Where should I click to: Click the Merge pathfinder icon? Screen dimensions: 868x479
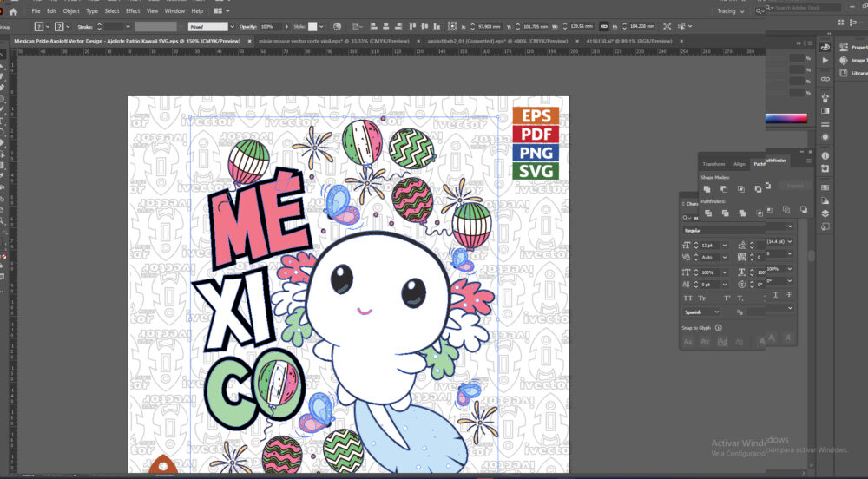742,213
